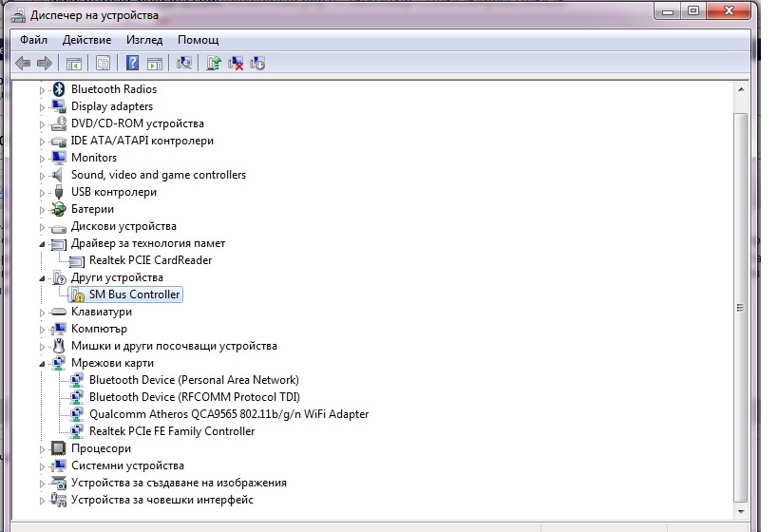The height and width of the screenshot is (532, 778).
Task: Toggle the console tree toolbar icon
Action: pos(73,63)
